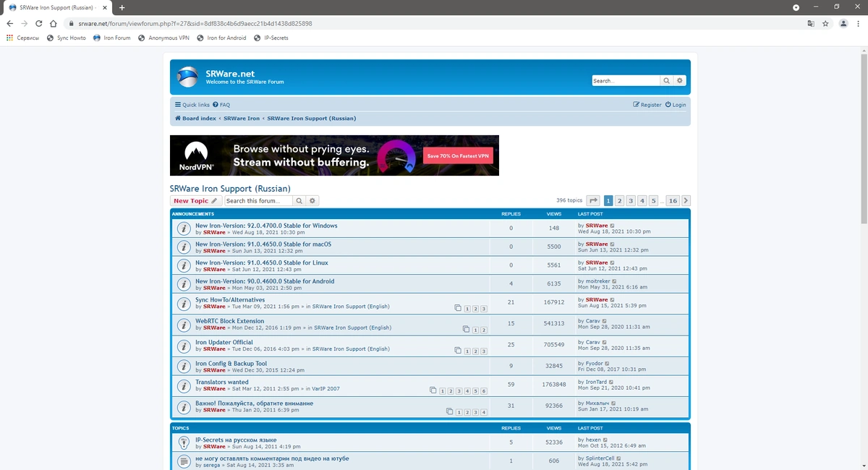This screenshot has width=868, height=470.
Task: Open advanced search gear in header
Action: [x=680, y=81]
